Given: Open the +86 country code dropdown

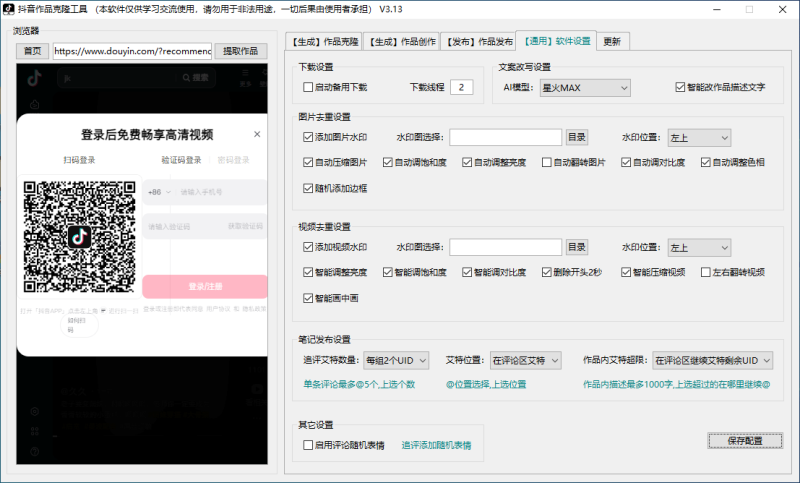Looking at the screenshot, I should [159, 192].
